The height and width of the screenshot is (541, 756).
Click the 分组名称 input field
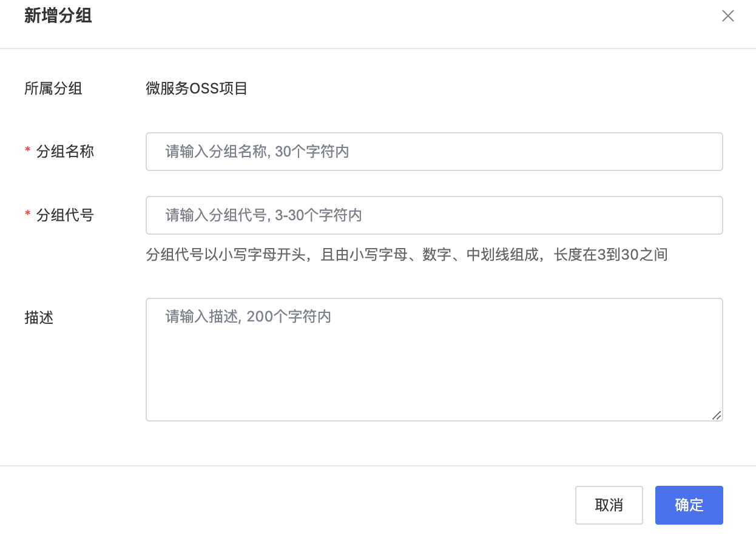coord(434,152)
